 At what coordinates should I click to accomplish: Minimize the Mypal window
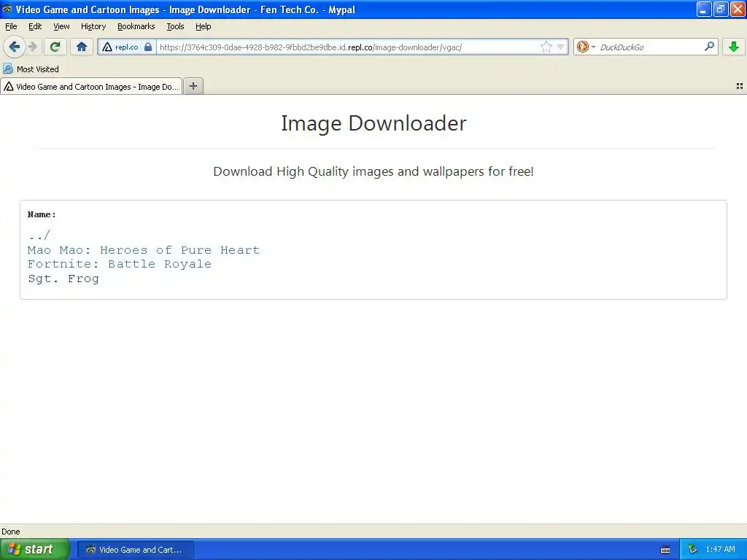(x=704, y=9)
